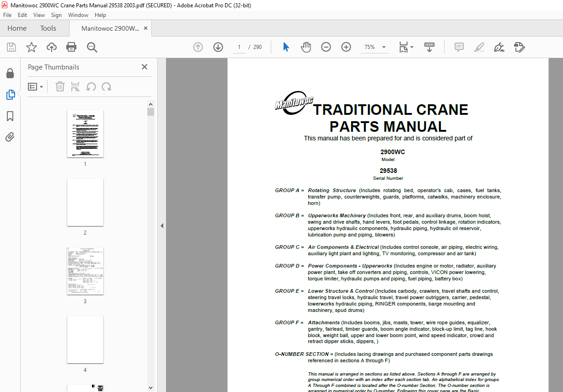The width and height of the screenshot is (563, 392).
Task: Open the Edit menu
Action: (x=22, y=15)
